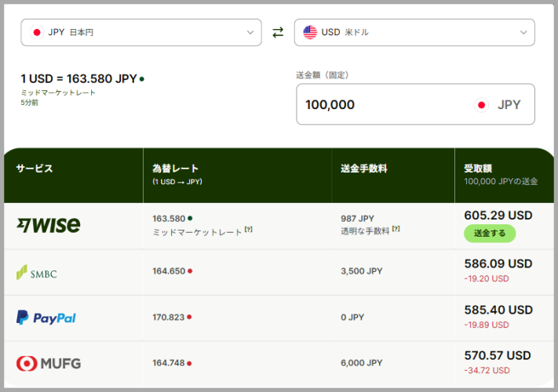
Task: Click the PayPal logo
Action: (x=46, y=318)
